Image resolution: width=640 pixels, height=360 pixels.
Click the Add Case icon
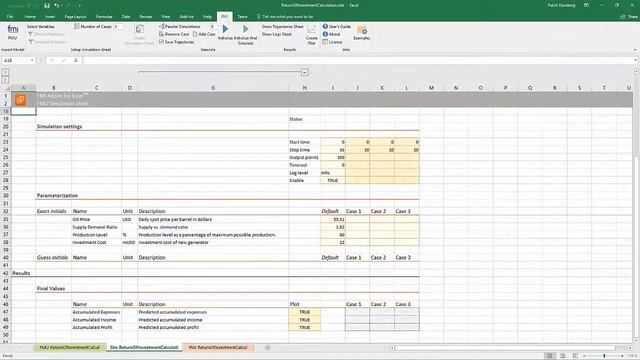click(195, 34)
